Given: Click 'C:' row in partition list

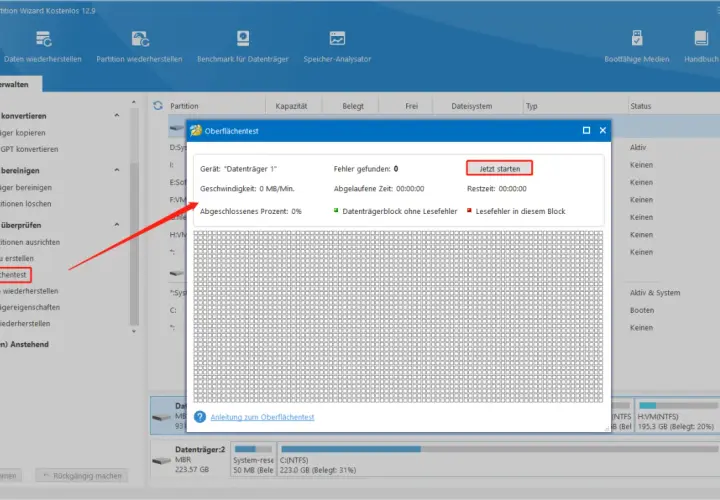Looking at the screenshot, I should (x=173, y=310).
